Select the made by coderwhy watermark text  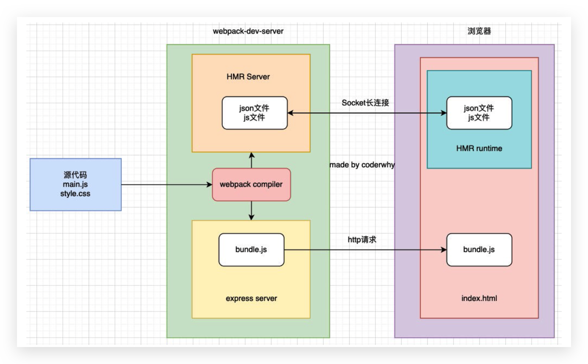click(362, 165)
